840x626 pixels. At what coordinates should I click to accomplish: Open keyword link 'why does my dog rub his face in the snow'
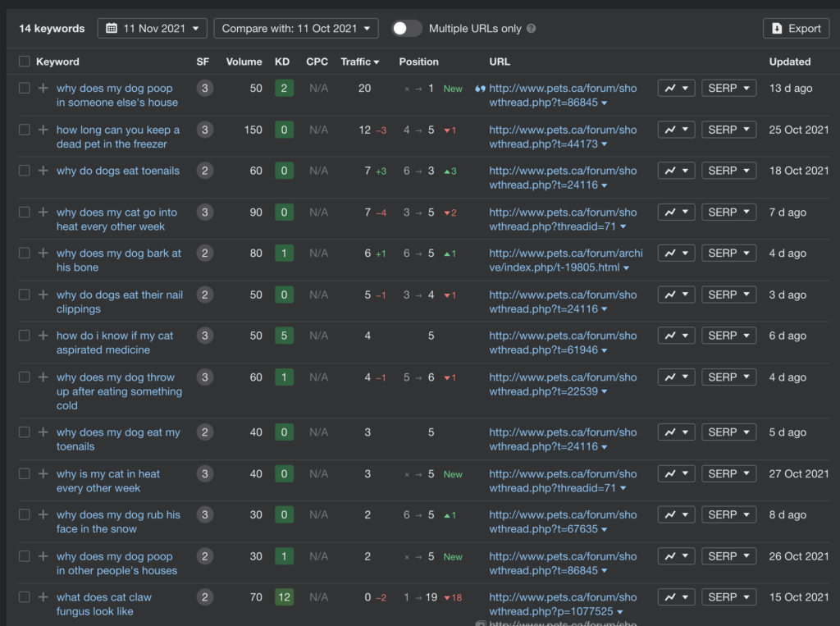(x=118, y=522)
